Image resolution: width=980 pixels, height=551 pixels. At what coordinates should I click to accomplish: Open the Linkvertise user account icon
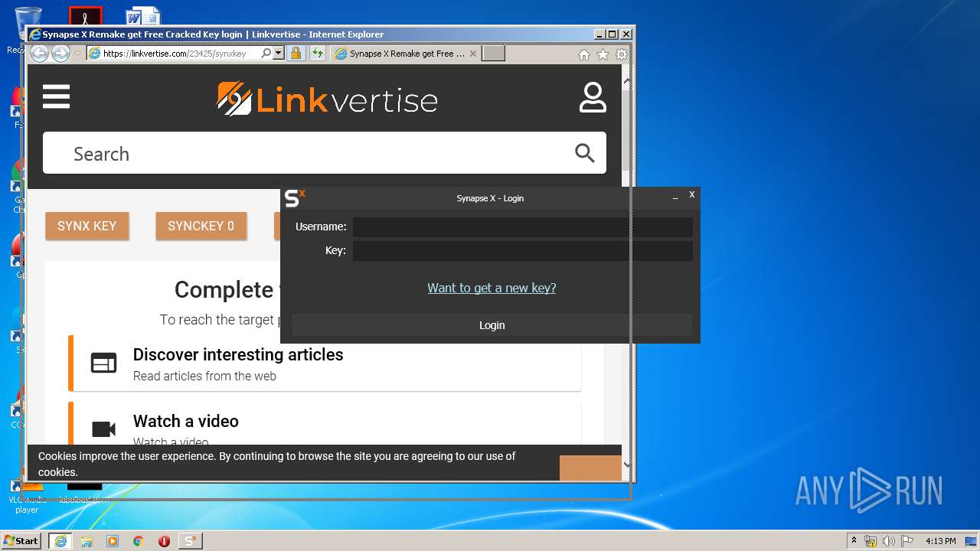593,98
